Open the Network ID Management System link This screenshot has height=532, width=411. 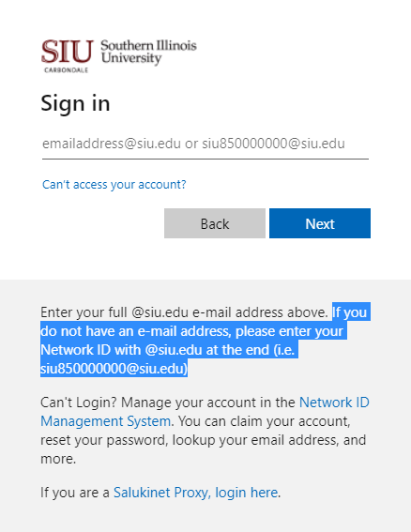coord(205,412)
